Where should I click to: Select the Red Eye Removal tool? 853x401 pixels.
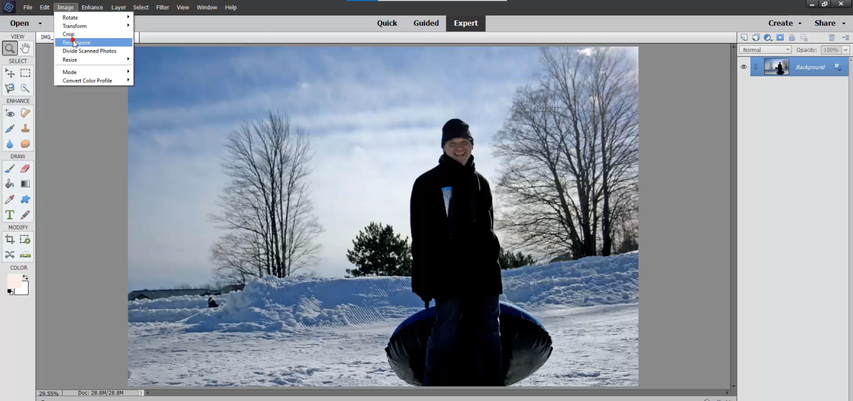coord(9,113)
